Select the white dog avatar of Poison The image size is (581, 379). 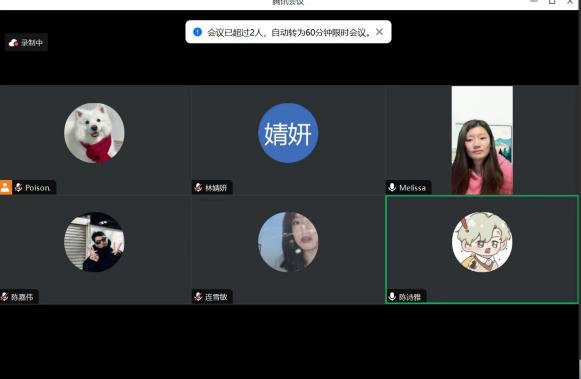(x=94, y=133)
